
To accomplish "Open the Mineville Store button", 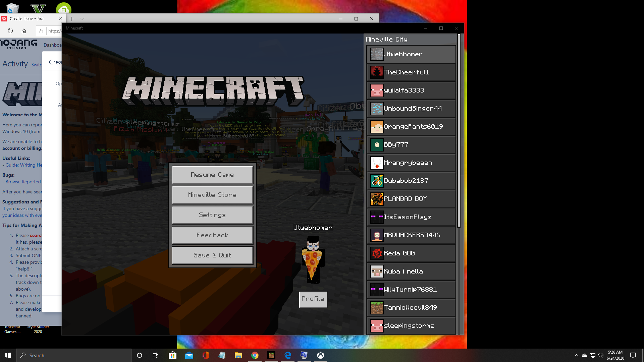I will pos(212,195).
